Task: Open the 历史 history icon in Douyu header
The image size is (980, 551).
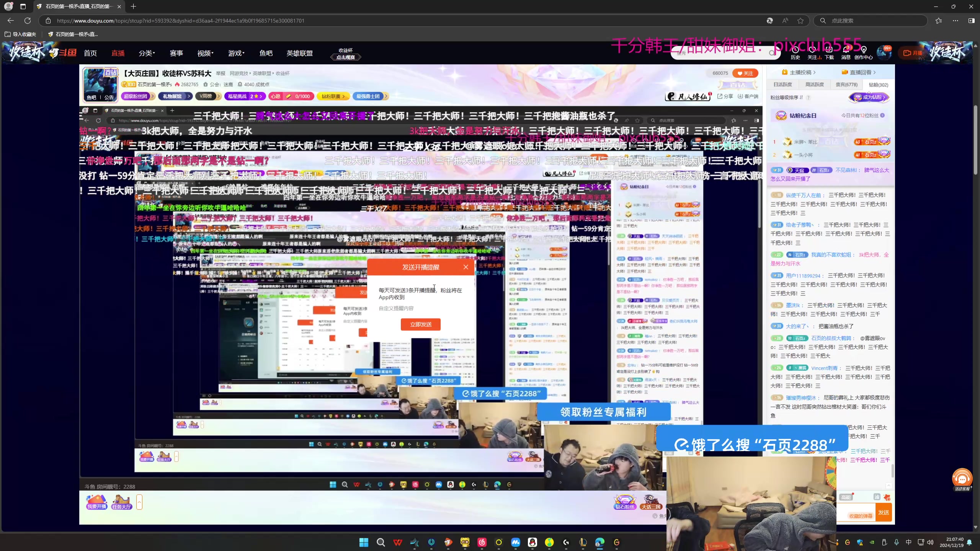Action: point(795,53)
